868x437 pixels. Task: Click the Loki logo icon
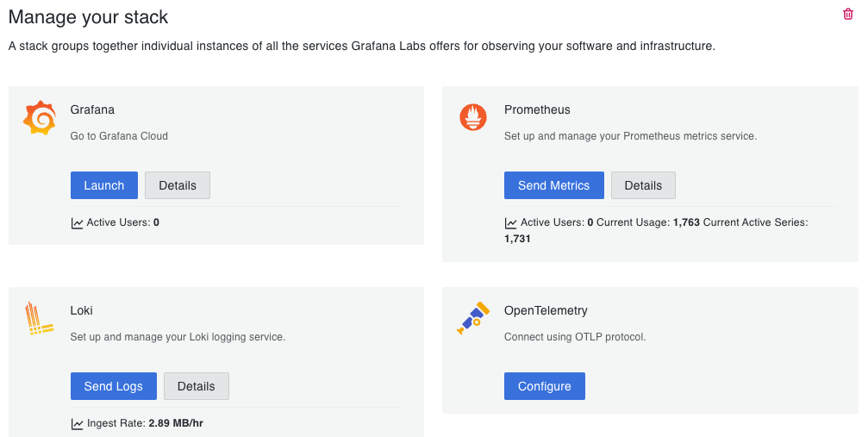[39, 319]
